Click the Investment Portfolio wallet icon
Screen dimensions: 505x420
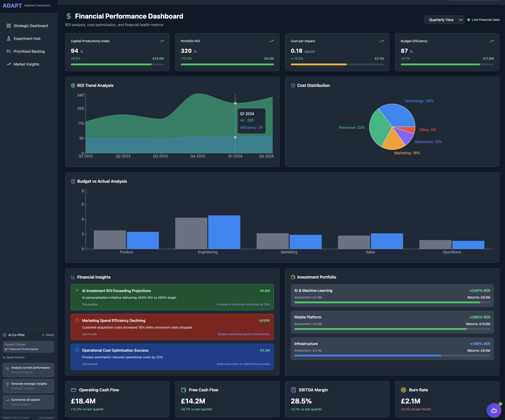pyautogui.click(x=293, y=277)
